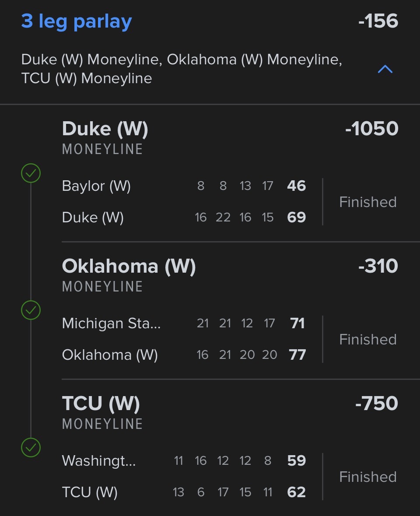
Task: Tap TCU final score 62
Action: pos(296,492)
